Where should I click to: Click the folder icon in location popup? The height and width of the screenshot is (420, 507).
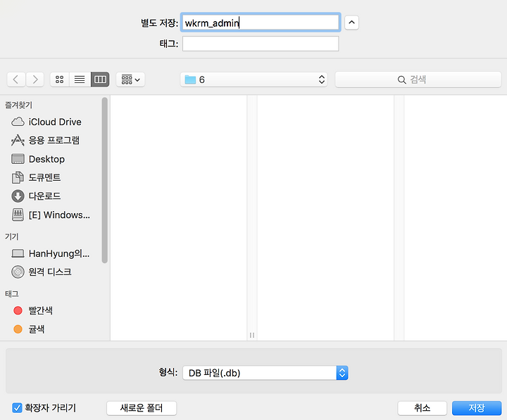[190, 79]
